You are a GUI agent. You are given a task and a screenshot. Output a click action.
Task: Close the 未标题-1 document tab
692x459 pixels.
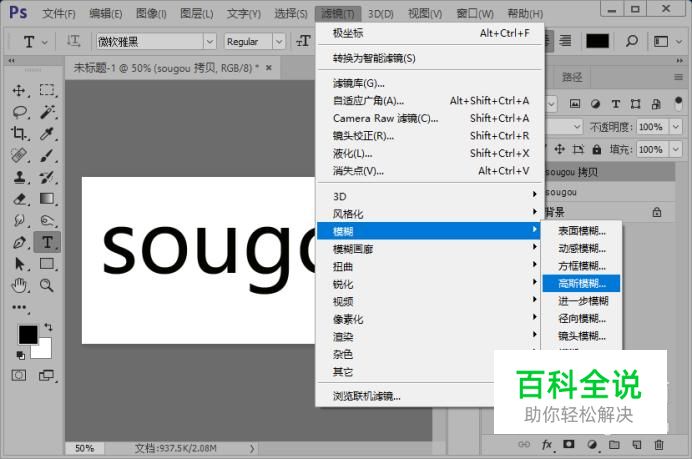pyautogui.click(x=269, y=68)
